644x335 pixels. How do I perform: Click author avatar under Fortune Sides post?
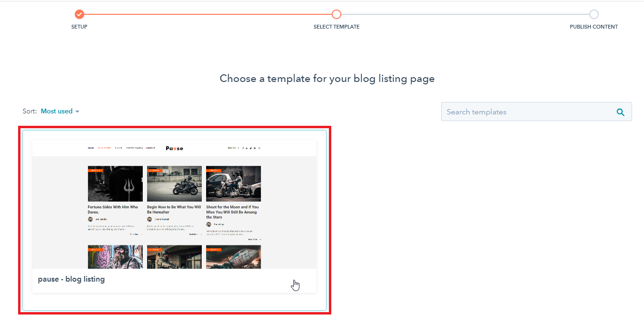[90, 219]
